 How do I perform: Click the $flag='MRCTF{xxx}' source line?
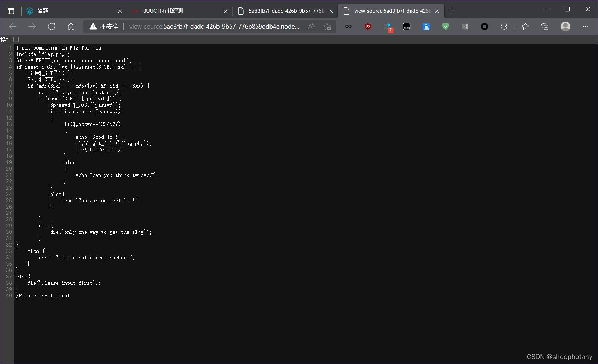click(74, 60)
